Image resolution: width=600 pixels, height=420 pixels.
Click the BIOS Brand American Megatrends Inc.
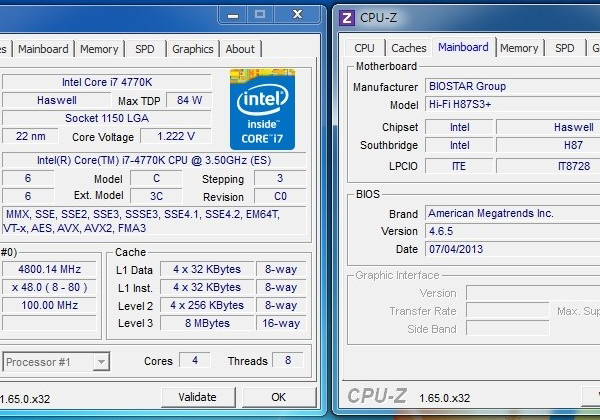point(513,213)
